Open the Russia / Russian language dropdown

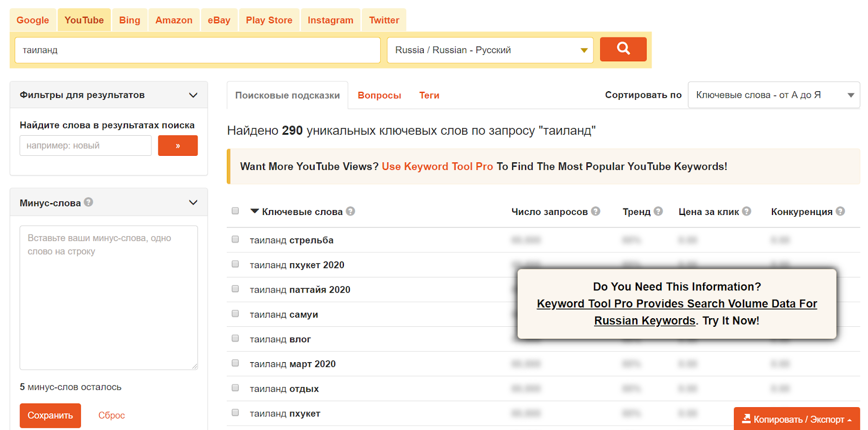(490, 50)
